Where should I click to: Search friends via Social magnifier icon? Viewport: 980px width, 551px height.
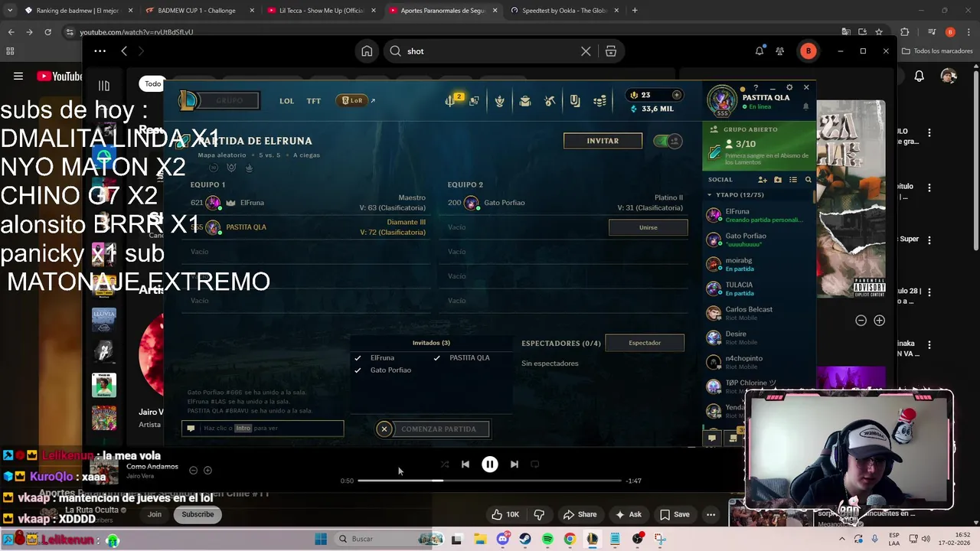coord(808,180)
